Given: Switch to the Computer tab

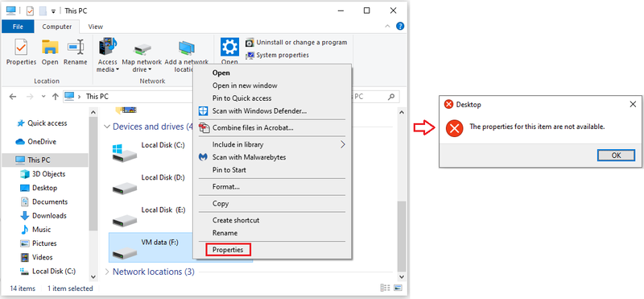Looking at the screenshot, I should (57, 27).
